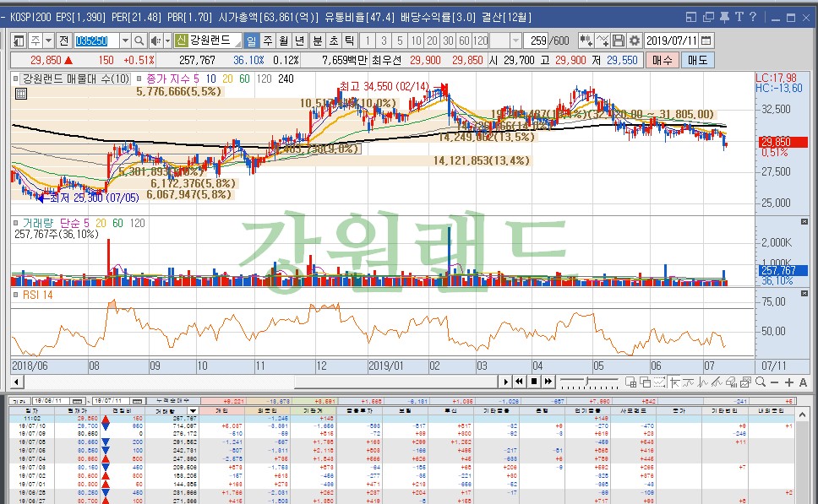The height and width of the screenshot is (504, 818).
Task: Click the dotted-line trend chart icon
Action: 659,382
